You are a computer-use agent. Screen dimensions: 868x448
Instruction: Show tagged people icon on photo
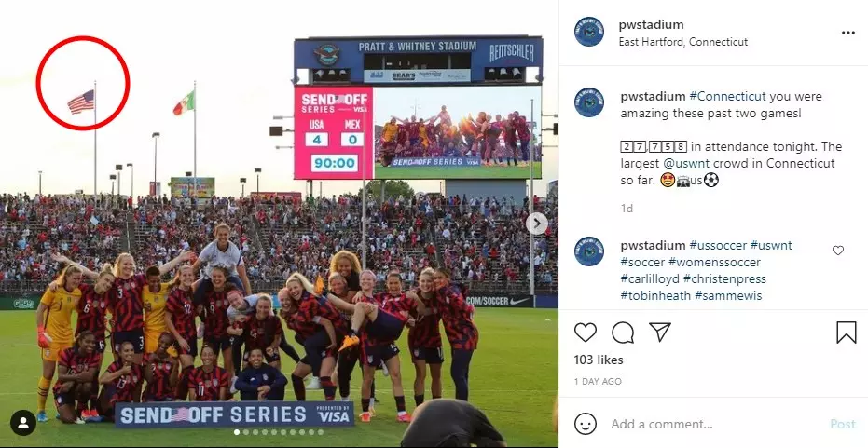click(23, 423)
